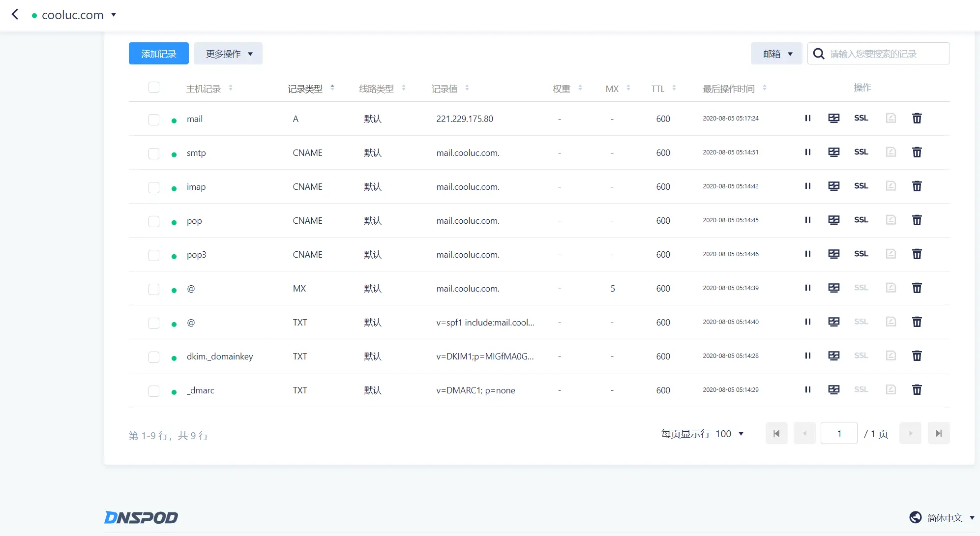Open the 邮箱 filter dropdown
This screenshot has height=536, width=980.
(776, 54)
